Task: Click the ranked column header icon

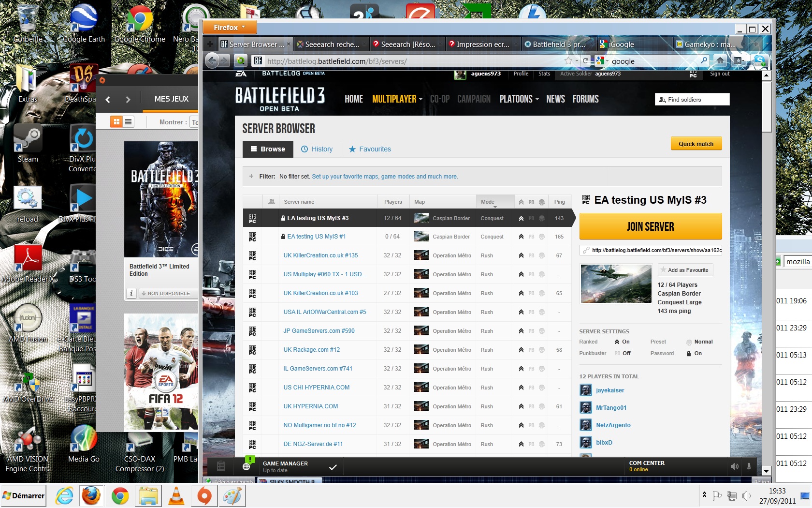Action: point(521,202)
